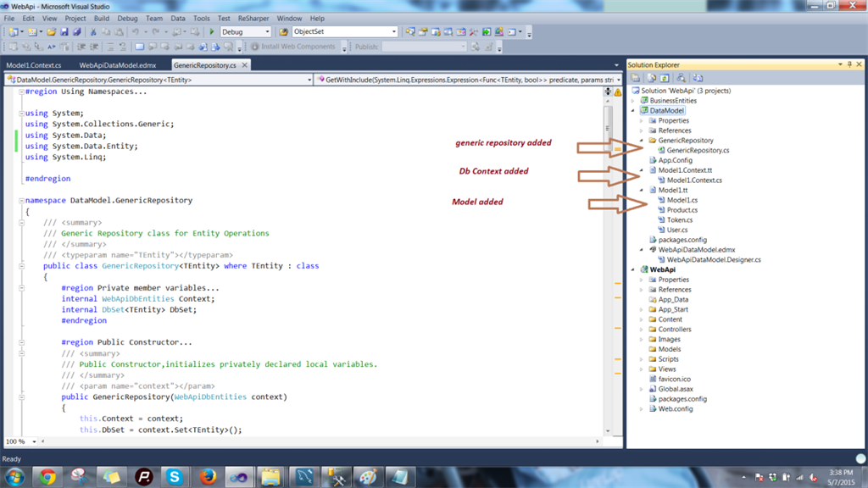Viewport: 868px width, 488px height.
Task: Open the ReSharper menu
Action: point(253,18)
